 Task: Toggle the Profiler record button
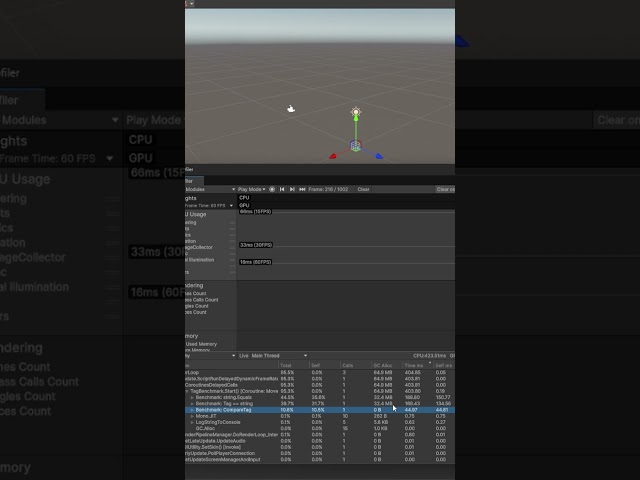pos(272,189)
